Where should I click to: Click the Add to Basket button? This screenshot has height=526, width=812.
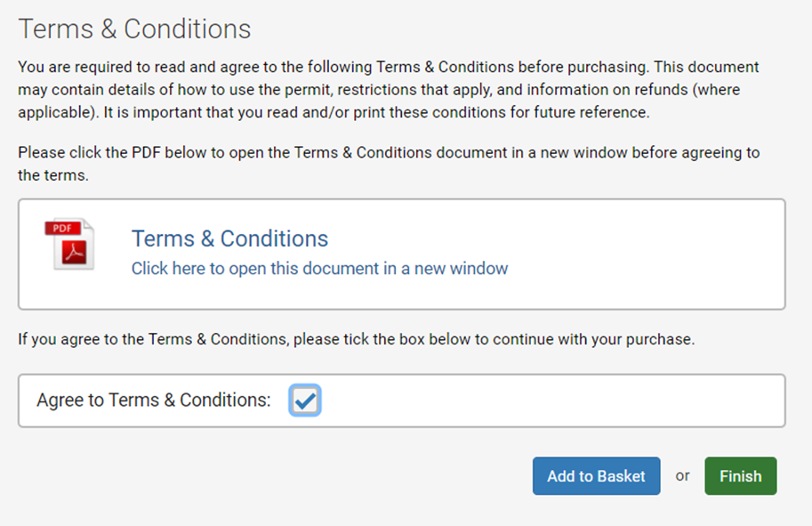coord(596,476)
